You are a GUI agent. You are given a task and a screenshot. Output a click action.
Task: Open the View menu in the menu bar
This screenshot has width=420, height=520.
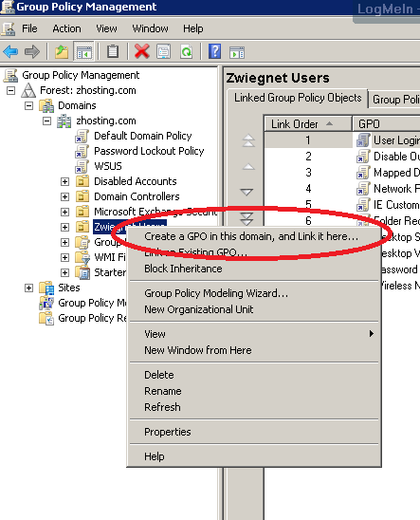point(106,28)
